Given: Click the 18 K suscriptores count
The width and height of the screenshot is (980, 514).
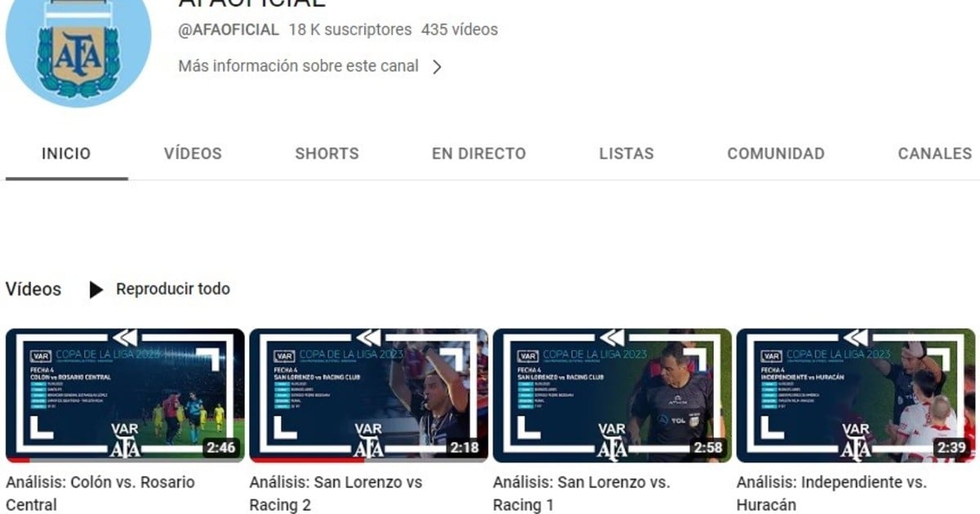Looking at the screenshot, I should click(350, 30).
